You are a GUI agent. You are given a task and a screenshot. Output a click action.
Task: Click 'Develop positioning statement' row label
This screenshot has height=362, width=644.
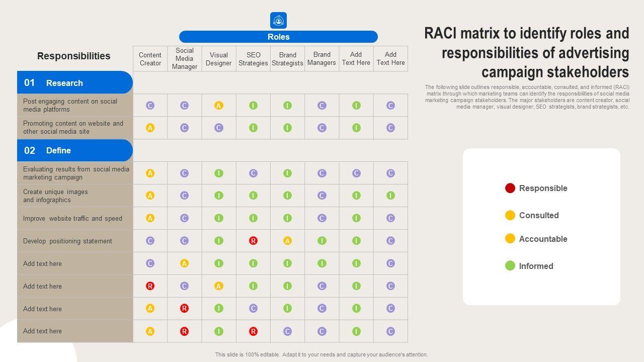click(x=67, y=241)
